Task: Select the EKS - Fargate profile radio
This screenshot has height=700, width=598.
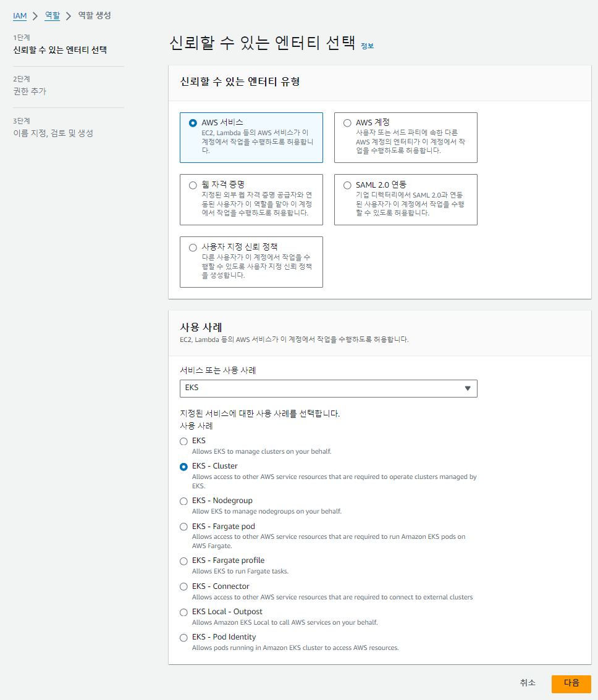Action: (183, 561)
